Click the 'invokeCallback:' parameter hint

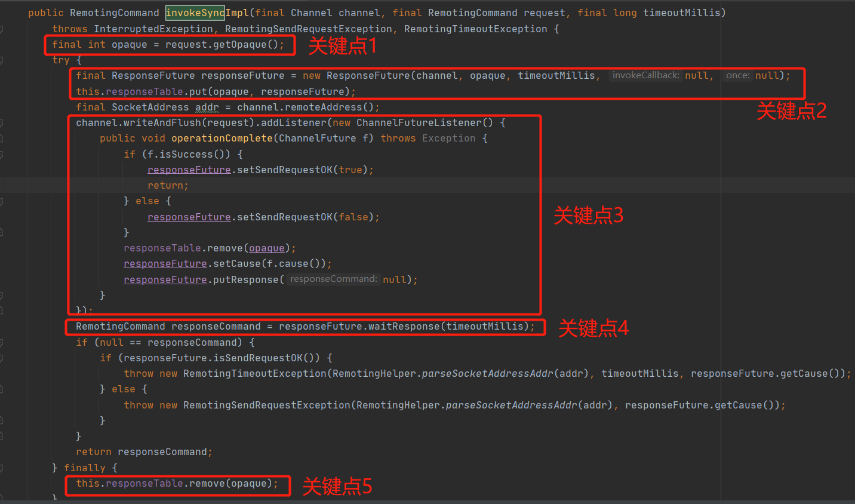645,75
